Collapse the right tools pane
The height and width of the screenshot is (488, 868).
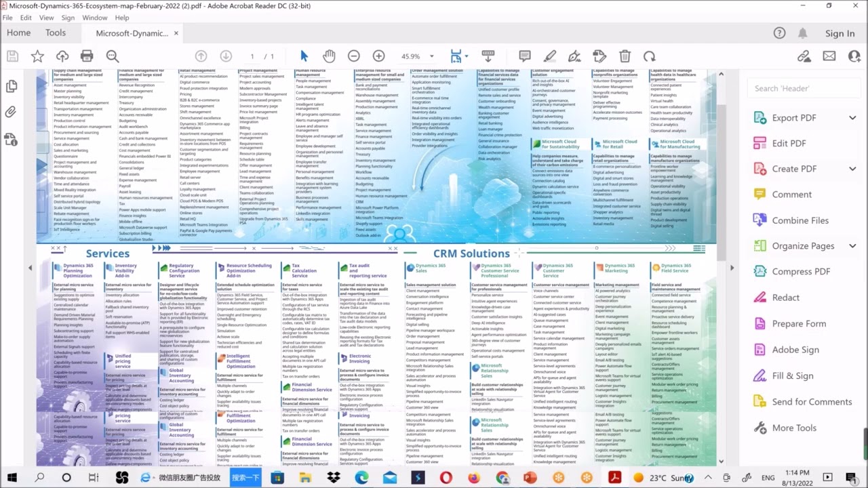click(732, 268)
